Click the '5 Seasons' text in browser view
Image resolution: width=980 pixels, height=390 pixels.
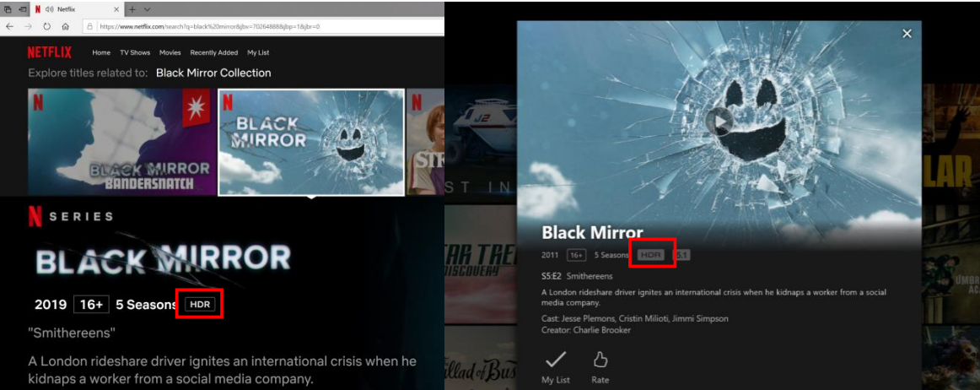click(x=146, y=305)
